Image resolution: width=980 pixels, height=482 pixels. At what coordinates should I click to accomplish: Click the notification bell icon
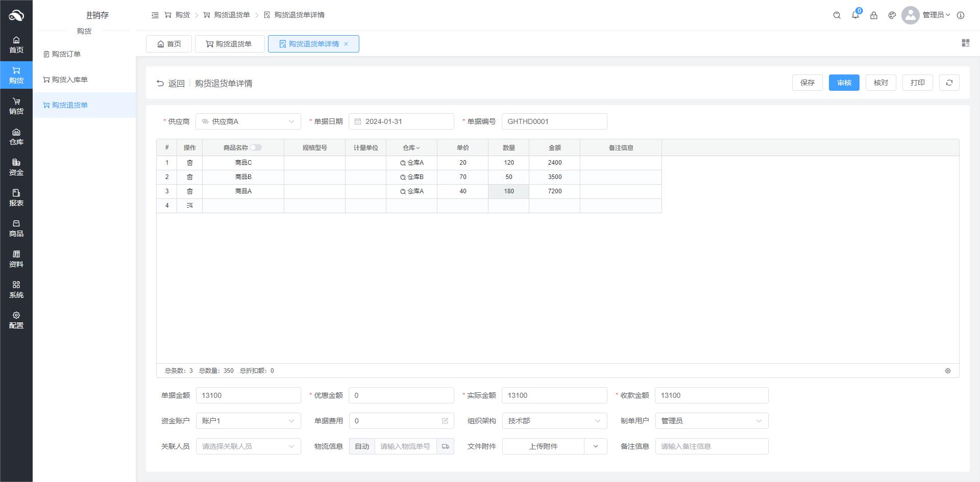tap(855, 15)
